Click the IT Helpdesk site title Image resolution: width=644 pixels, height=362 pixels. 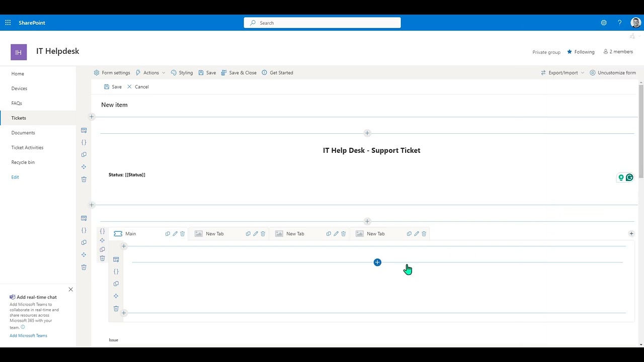57,51
